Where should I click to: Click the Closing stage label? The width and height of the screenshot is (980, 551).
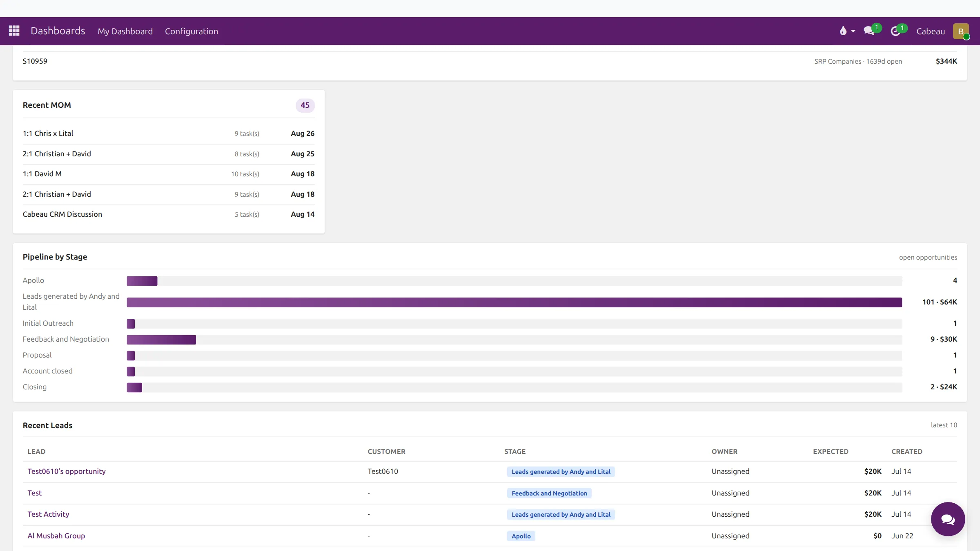pos(35,387)
